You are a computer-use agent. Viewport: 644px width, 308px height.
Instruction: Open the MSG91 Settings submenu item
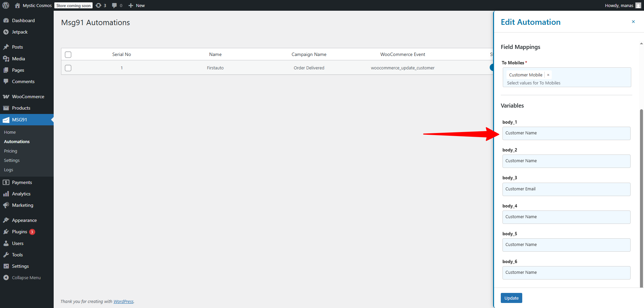pyautogui.click(x=12, y=161)
